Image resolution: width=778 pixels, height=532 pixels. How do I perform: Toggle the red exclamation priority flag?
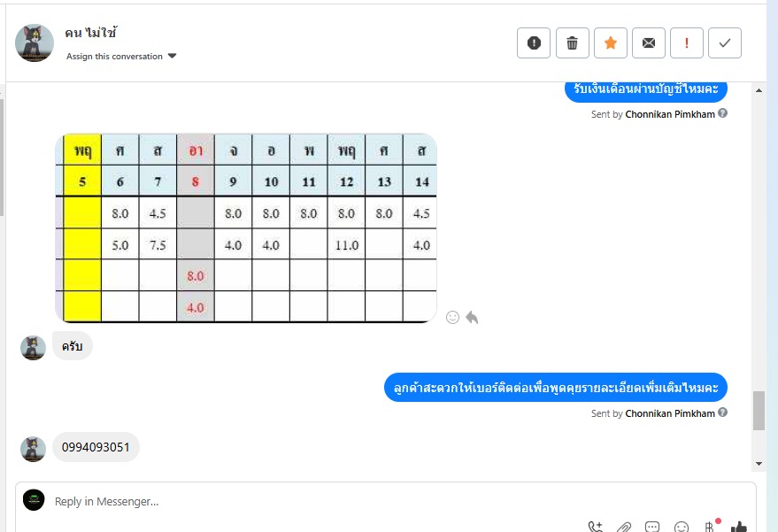tap(687, 42)
